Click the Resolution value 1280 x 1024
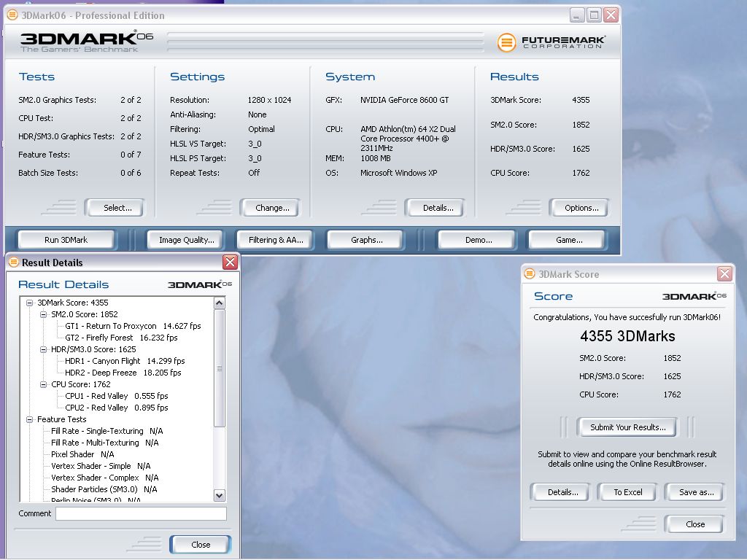This screenshot has height=560, width=747. [x=269, y=100]
